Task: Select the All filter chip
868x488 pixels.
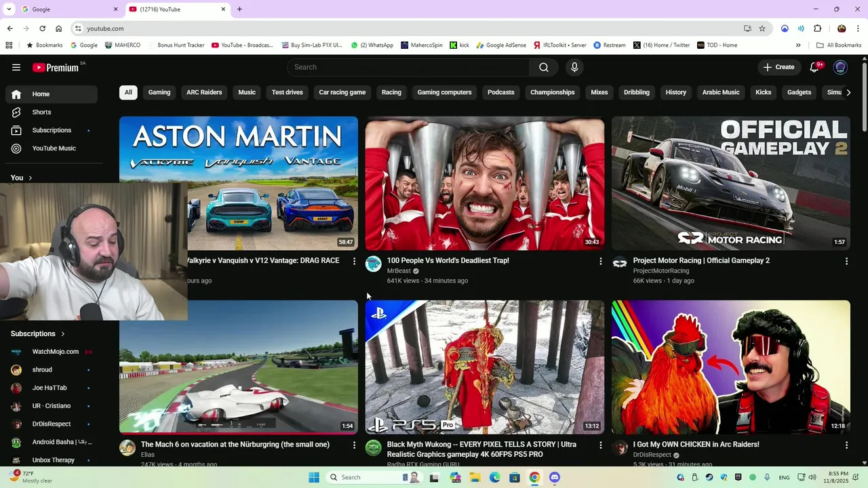Action: click(128, 92)
